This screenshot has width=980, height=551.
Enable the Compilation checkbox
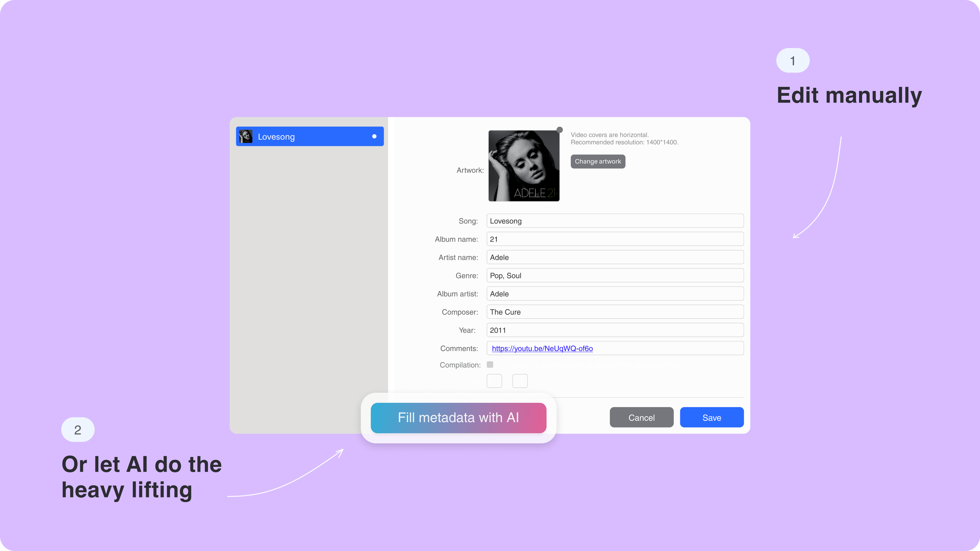click(489, 365)
